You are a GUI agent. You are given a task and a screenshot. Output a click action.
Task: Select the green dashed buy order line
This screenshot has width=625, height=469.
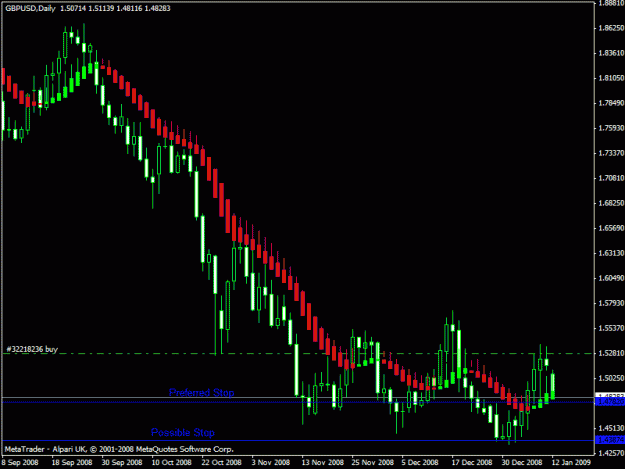pyautogui.click(x=298, y=353)
